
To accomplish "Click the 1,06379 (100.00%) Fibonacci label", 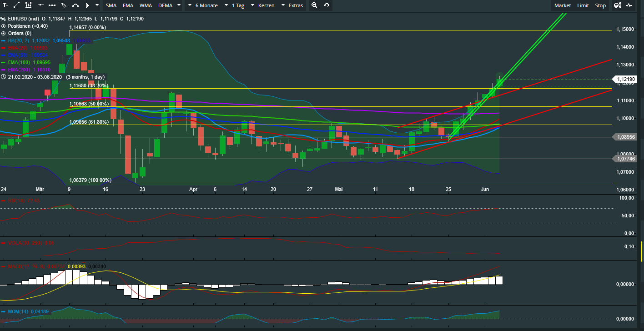I will pyautogui.click(x=90, y=180).
